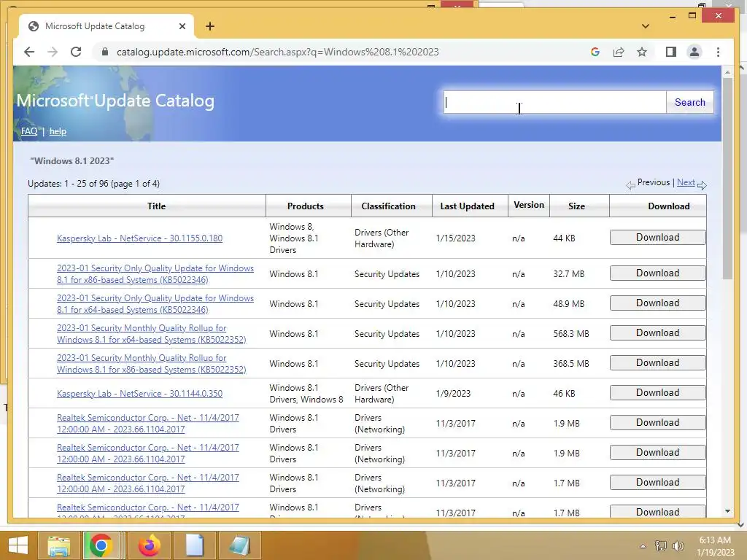The height and width of the screenshot is (560, 747).
Task: Open KB5022352 x64 Monthly Rollup link
Action: click(152, 334)
